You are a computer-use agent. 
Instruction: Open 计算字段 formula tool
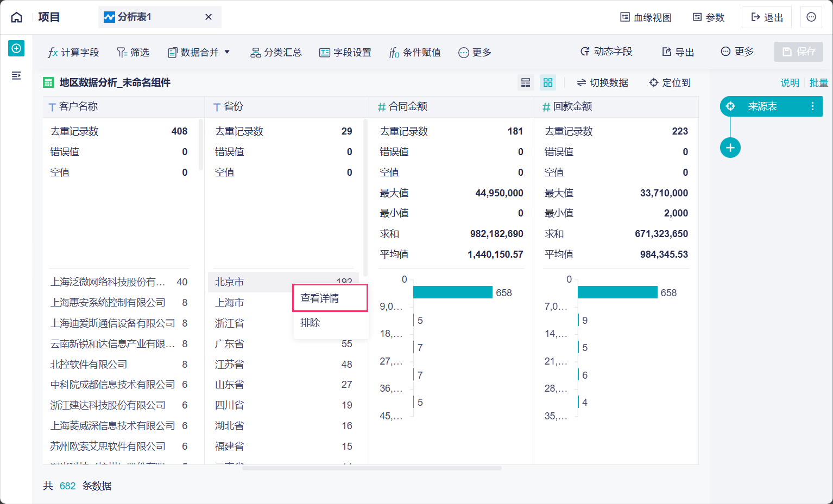tap(73, 52)
